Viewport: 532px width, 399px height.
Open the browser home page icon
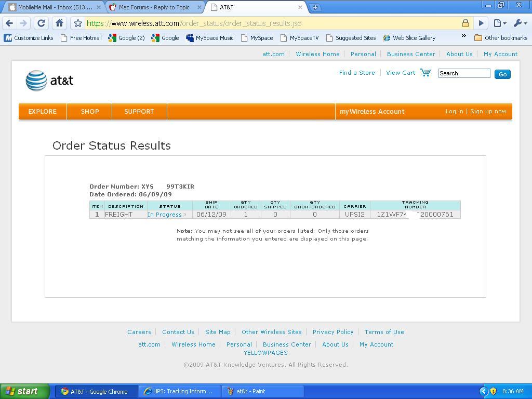(59, 23)
